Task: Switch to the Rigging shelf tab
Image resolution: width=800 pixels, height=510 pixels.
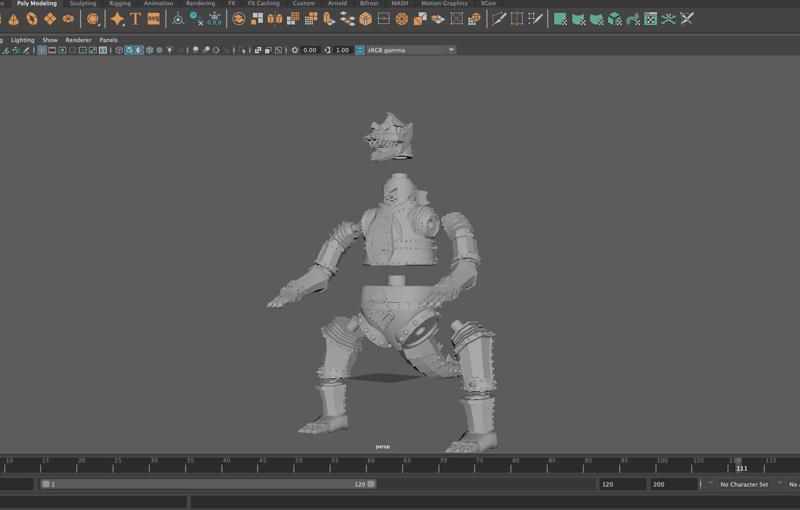Action: point(120,4)
